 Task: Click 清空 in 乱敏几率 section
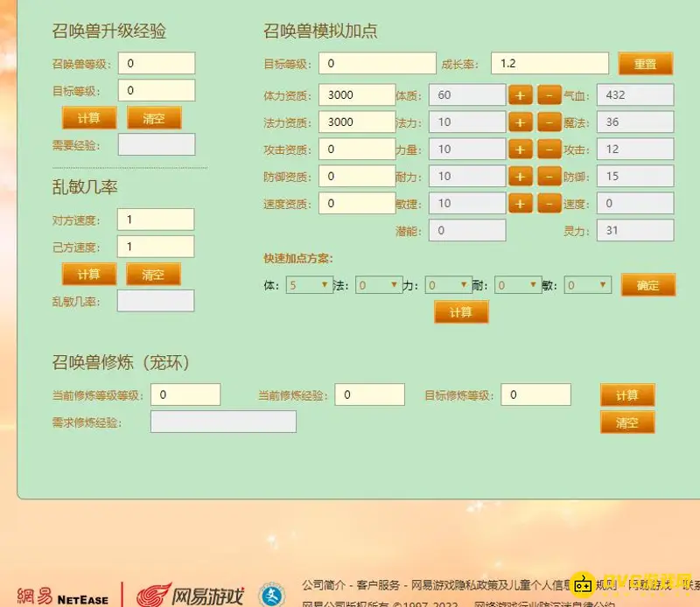point(154,274)
